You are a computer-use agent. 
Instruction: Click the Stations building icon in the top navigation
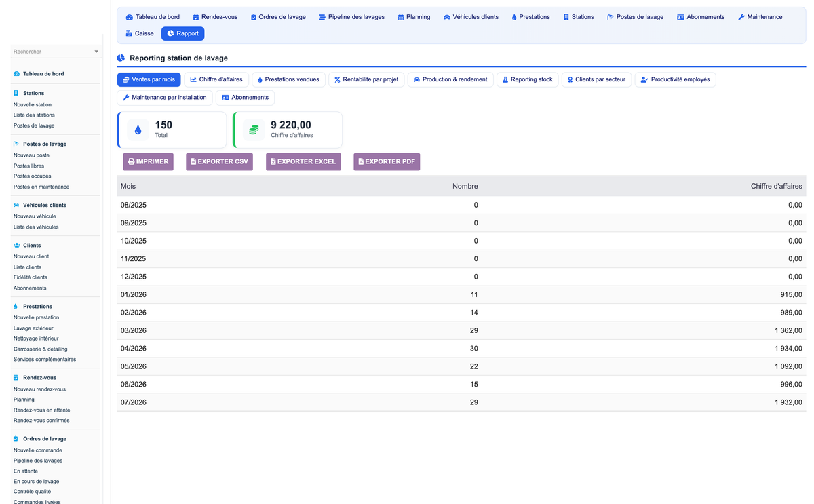click(566, 17)
